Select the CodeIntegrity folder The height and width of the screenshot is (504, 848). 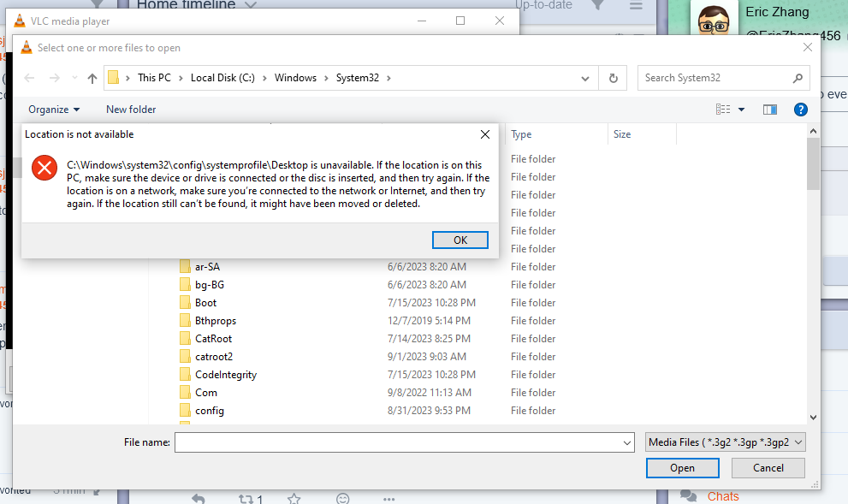click(225, 375)
